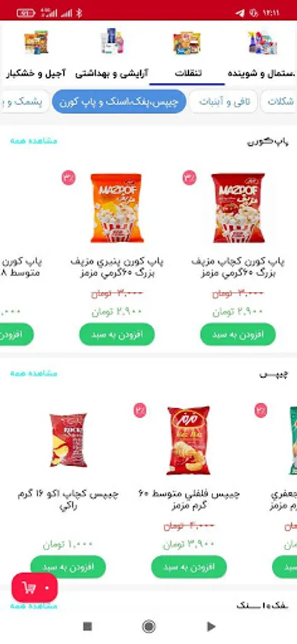Tap the nuts and dried fruit category icon

(x=36, y=42)
